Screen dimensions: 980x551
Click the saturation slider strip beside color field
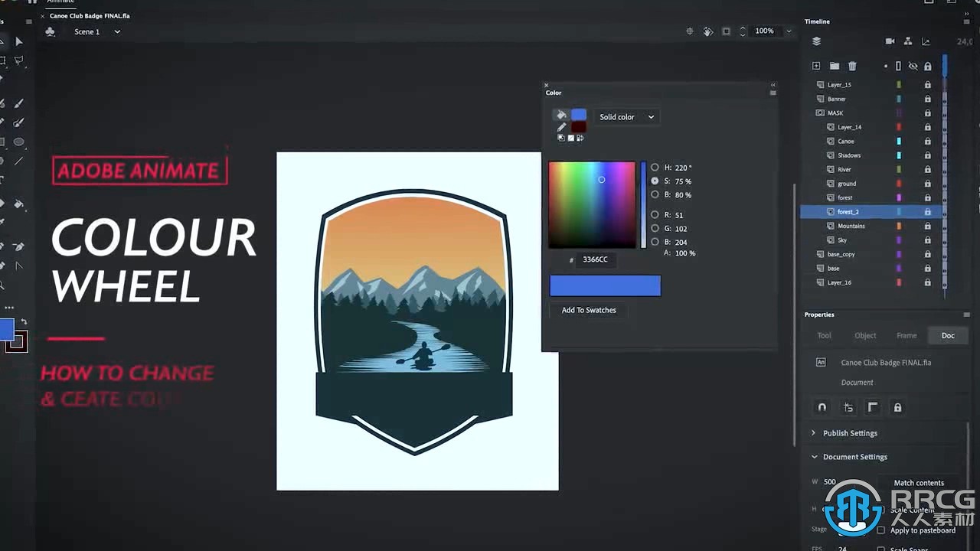click(643, 204)
